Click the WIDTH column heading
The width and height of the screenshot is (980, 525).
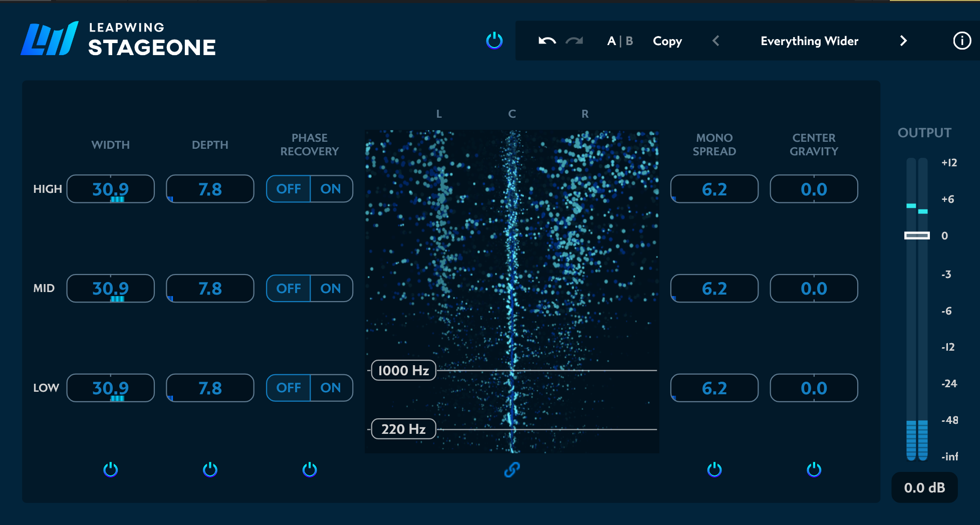click(111, 145)
